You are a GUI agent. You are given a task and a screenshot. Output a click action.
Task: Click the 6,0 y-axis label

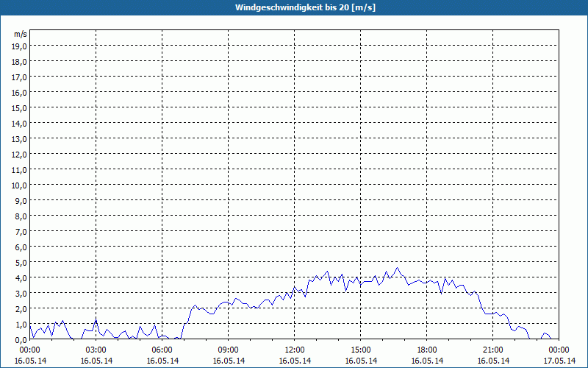[x=21, y=247]
